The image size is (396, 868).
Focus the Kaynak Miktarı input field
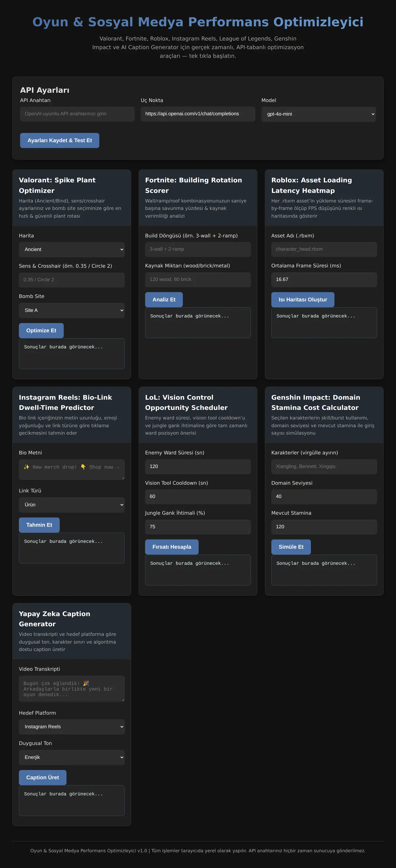click(198, 280)
